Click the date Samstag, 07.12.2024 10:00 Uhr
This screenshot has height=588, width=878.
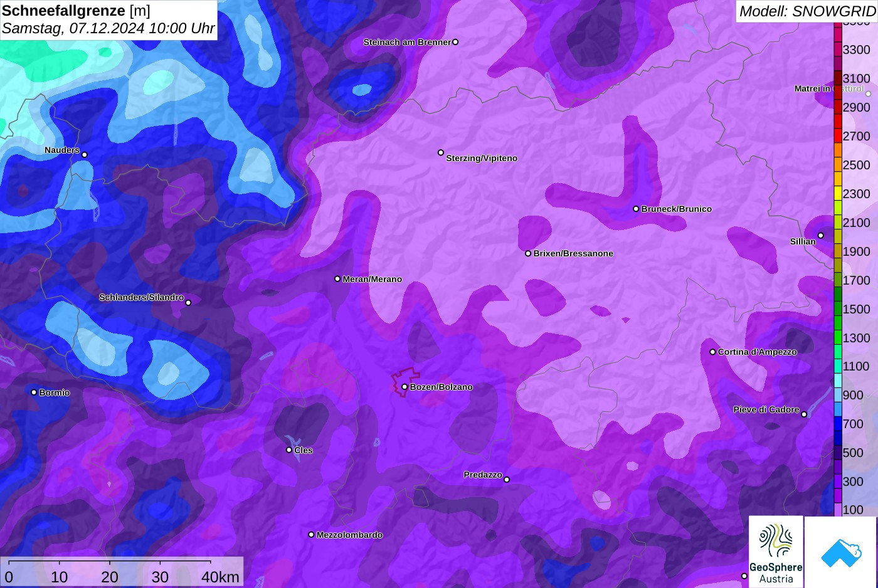pos(108,29)
